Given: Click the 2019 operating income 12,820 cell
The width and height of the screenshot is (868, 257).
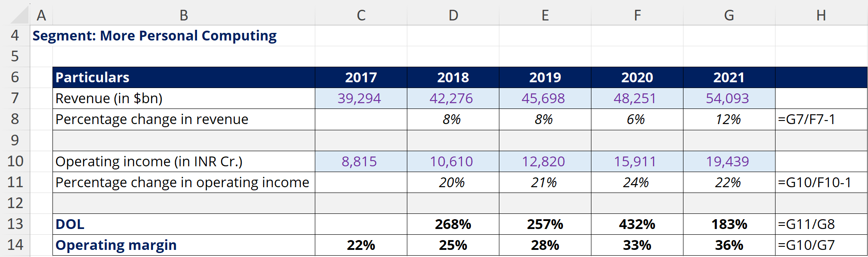Looking at the screenshot, I should [543, 161].
